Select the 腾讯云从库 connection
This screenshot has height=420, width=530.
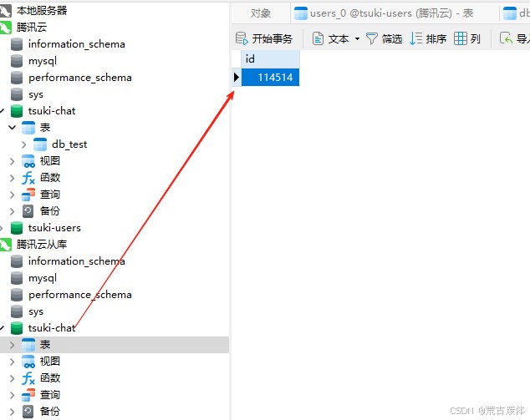coord(42,245)
